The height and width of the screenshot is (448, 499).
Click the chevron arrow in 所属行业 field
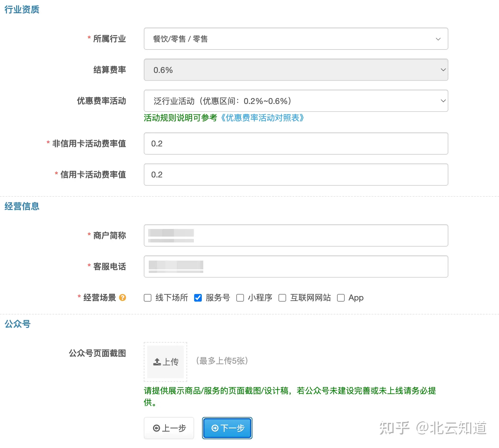(438, 39)
